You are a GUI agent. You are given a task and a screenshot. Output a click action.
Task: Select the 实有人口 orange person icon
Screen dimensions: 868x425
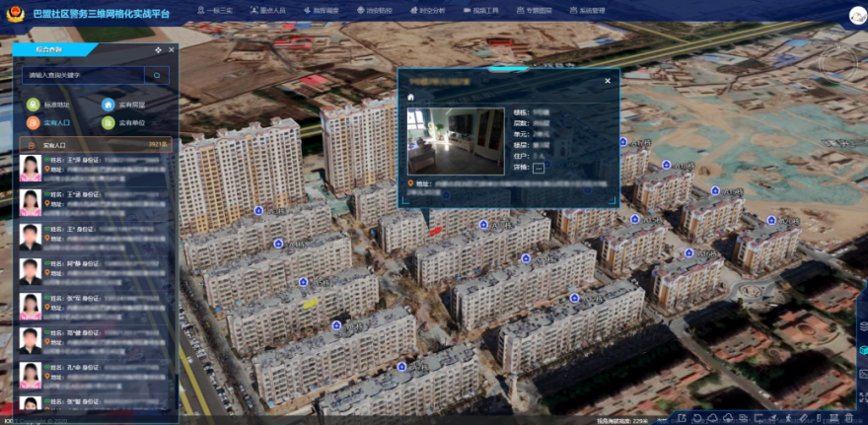pos(33,123)
